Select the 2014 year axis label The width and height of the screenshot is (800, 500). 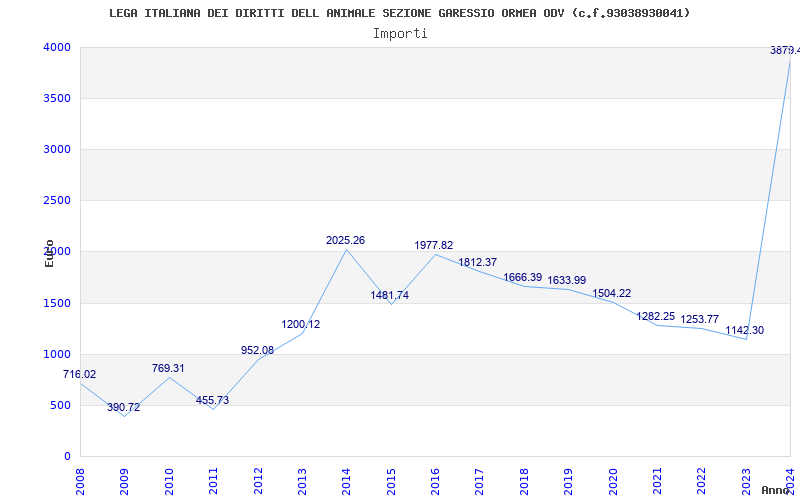point(346,482)
